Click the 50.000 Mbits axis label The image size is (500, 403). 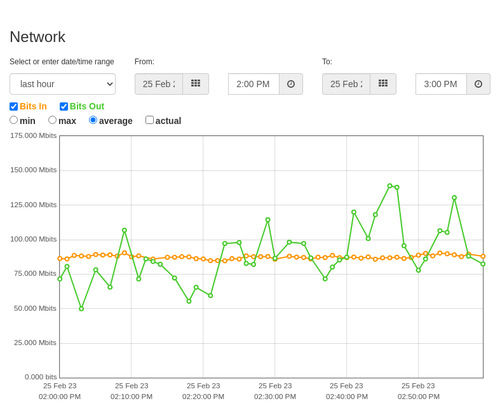pos(35,308)
